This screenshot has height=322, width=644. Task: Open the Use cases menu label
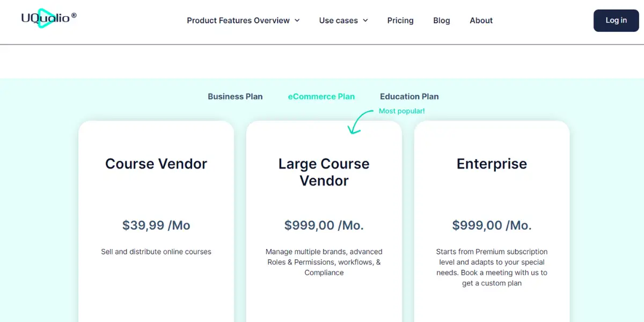tap(338, 20)
